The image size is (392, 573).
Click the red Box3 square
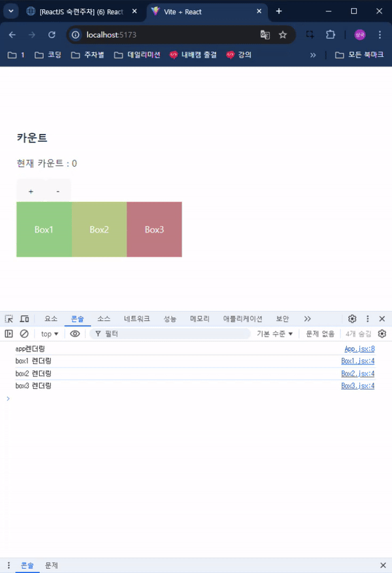tap(154, 229)
